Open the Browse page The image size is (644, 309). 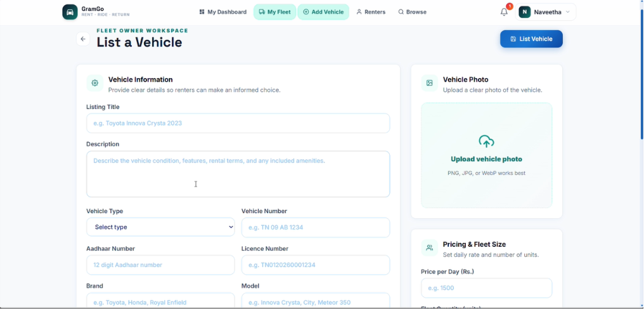click(x=413, y=12)
